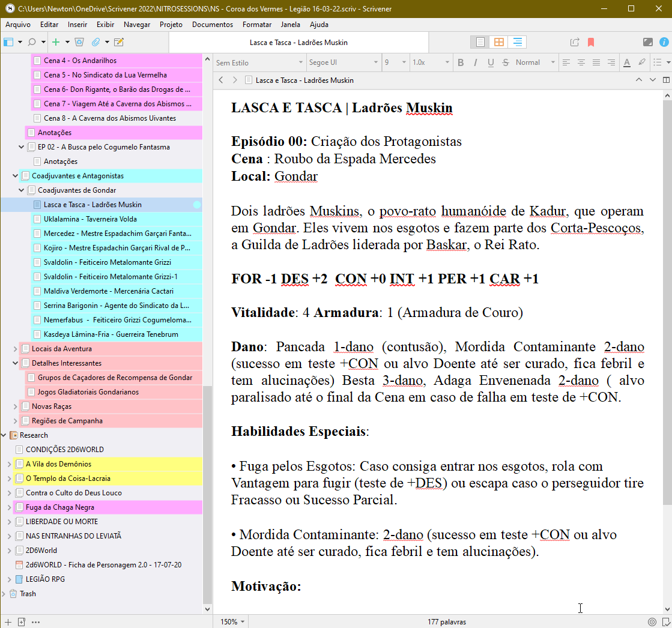
Task: Toggle Bold formatting
Action: tap(461, 62)
